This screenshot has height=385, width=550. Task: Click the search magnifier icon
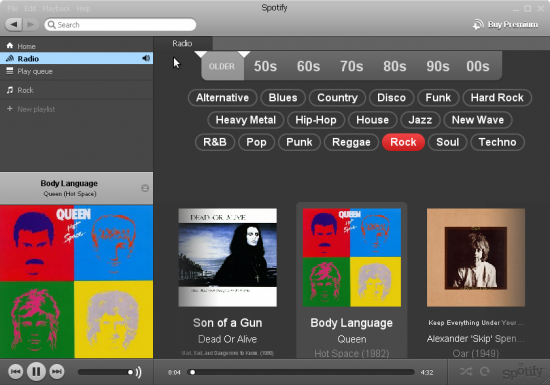click(52, 25)
